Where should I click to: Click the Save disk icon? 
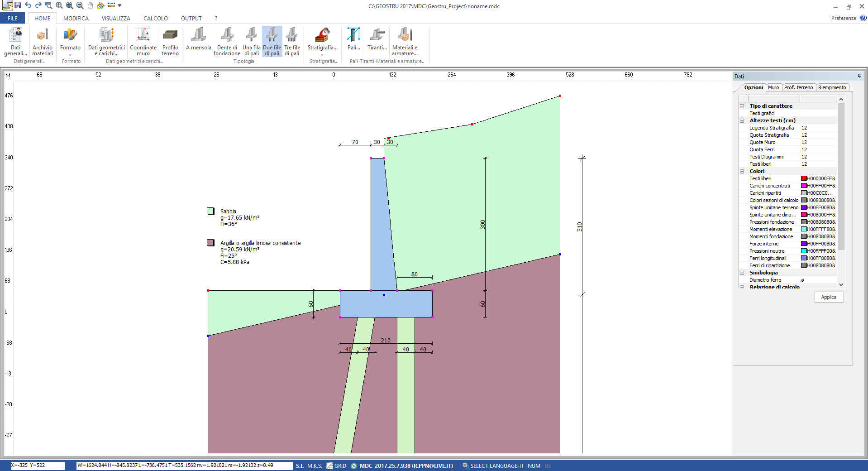click(18, 5)
